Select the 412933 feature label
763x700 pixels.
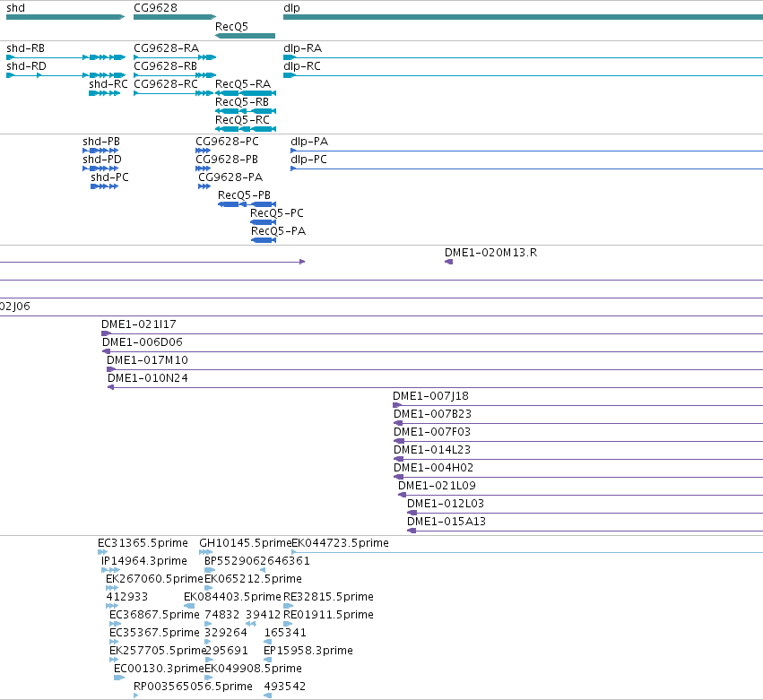(x=127, y=598)
